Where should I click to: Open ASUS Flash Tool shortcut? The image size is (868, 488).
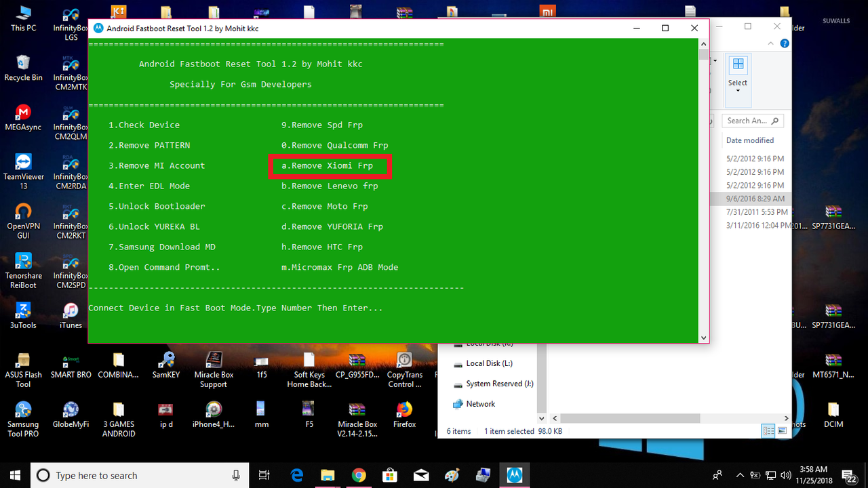click(23, 369)
